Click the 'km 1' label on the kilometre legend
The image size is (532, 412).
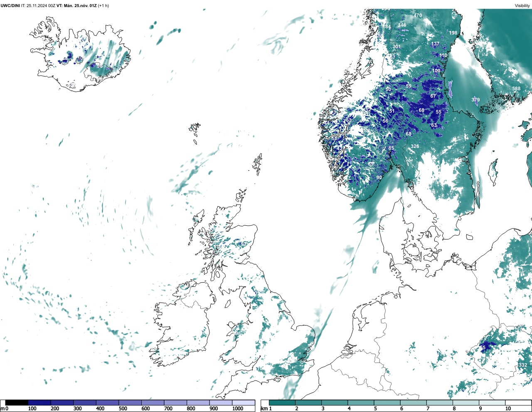pyautogui.click(x=266, y=409)
